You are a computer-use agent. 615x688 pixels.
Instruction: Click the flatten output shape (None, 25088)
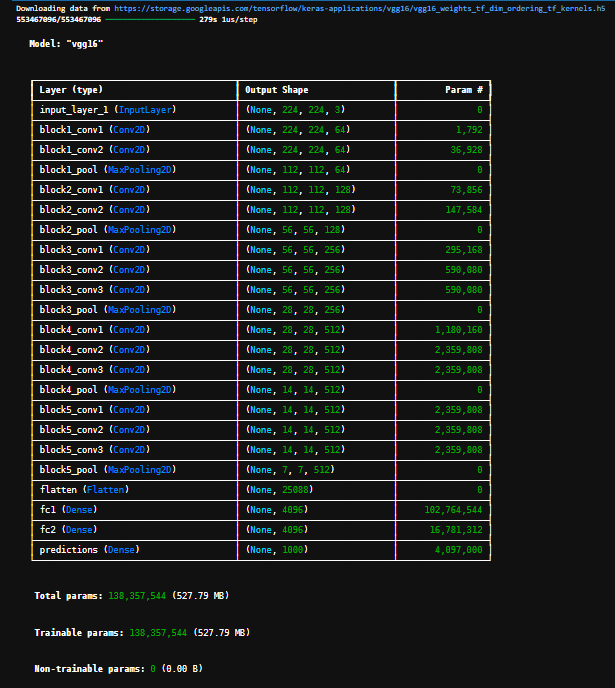tap(280, 490)
